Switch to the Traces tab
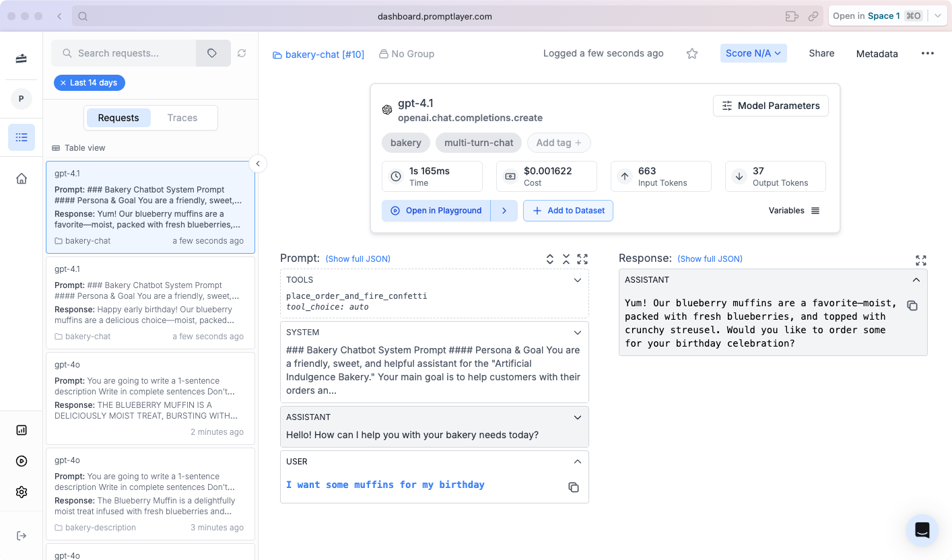 [x=182, y=118]
